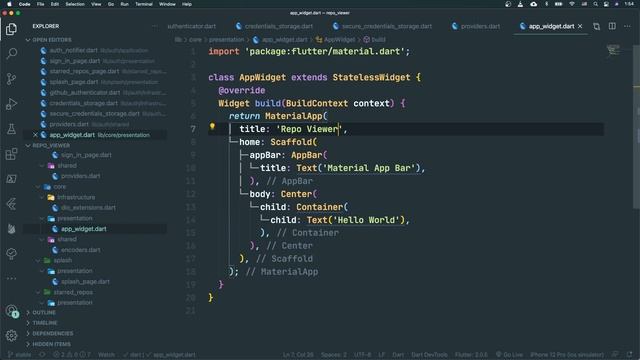Image resolution: width=640 pixels, height=360 pixels.
Task: Select iPhone 12 Pro simulator device
Action: (567, 355)
